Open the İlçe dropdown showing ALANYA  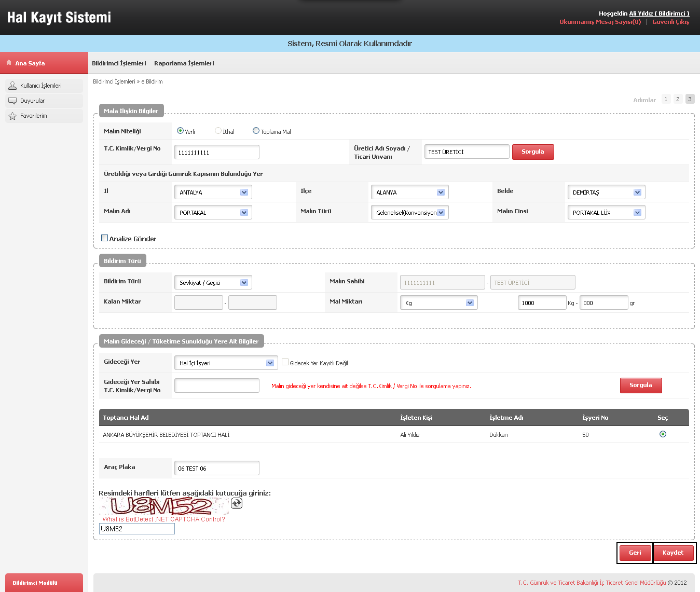pos(409,192)
